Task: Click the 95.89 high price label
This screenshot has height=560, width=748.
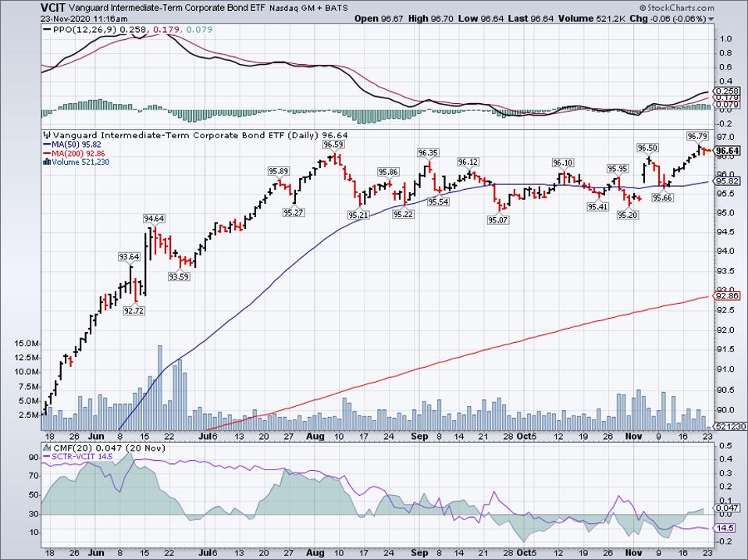Action: 278,171
